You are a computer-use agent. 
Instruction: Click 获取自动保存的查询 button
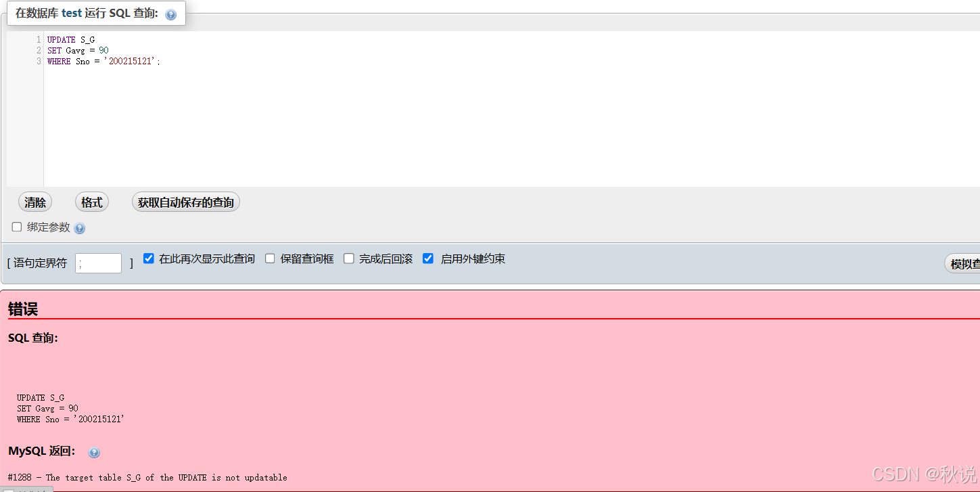pos(186,202)
